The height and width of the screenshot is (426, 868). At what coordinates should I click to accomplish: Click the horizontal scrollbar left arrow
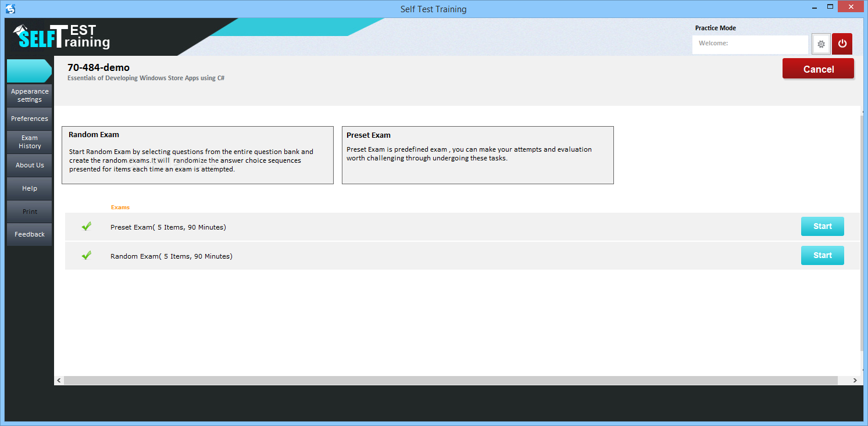click(x=59, y=380)
